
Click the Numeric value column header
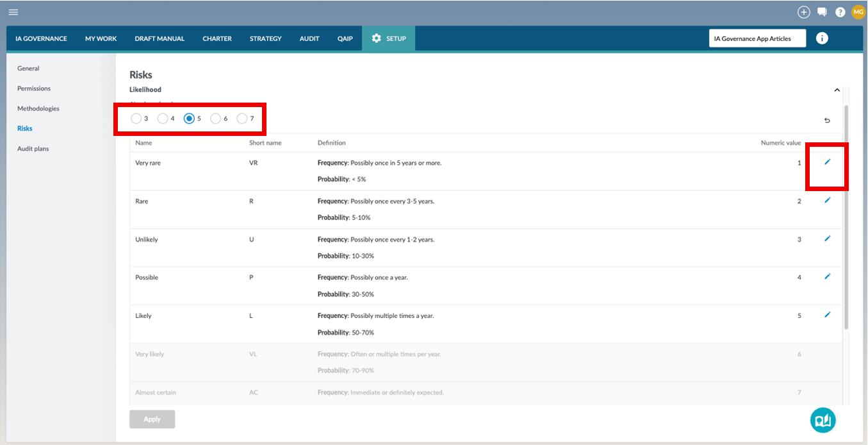click(781, 143)
